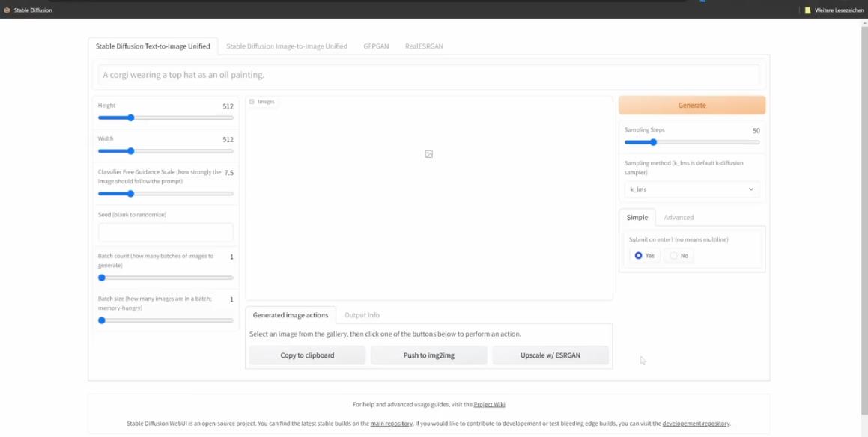Click the Batch size slider
The image size is (868, 437).
166,320
